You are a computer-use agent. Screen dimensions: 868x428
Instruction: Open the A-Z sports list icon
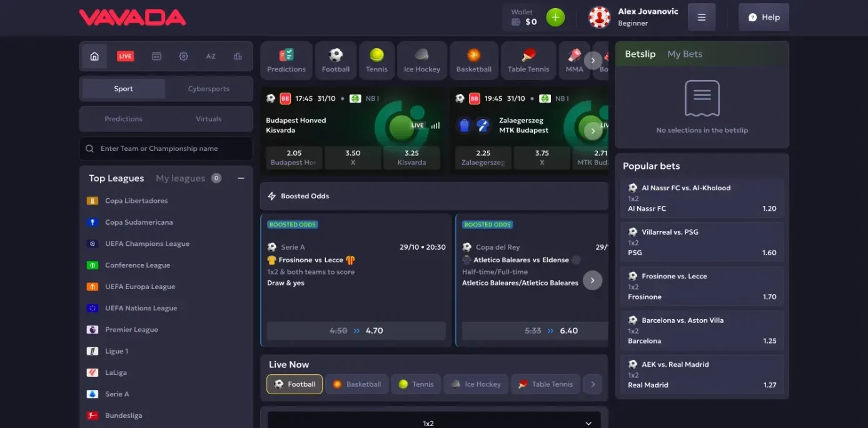211,56
